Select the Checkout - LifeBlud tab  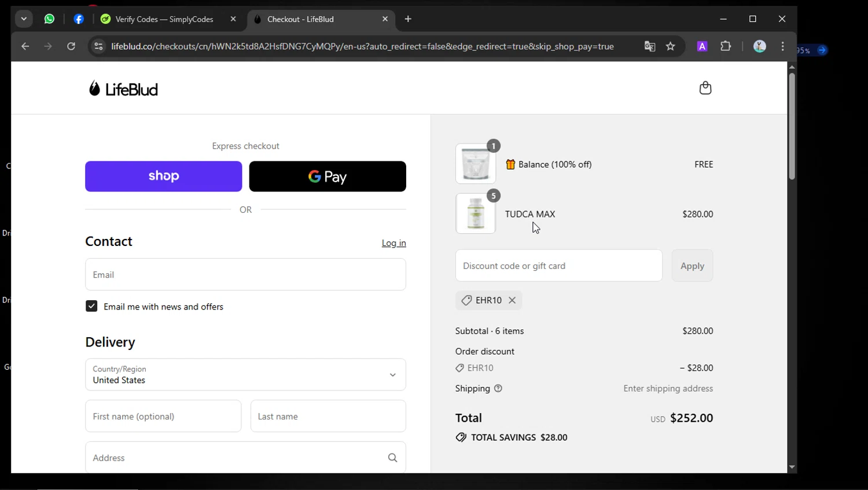tap(321, 19)
